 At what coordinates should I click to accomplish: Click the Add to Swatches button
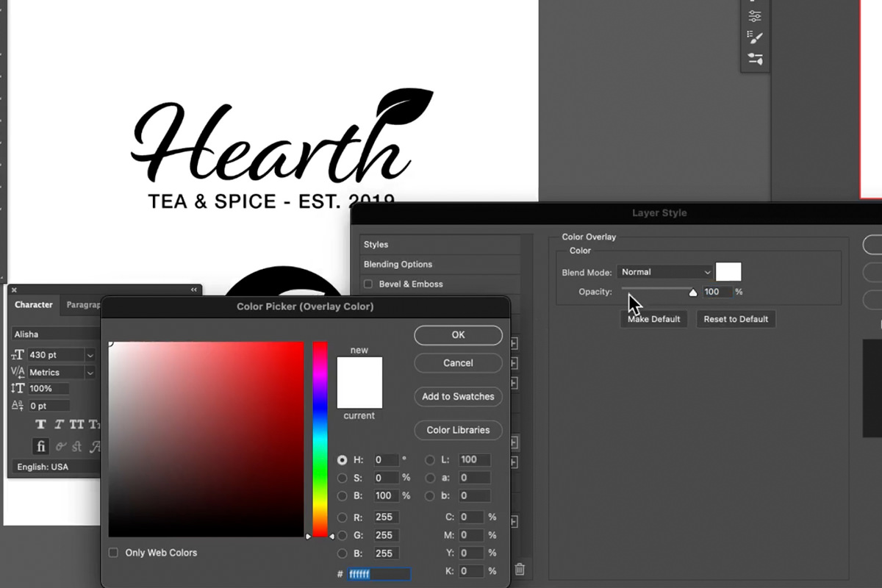[x=458, y=396]
